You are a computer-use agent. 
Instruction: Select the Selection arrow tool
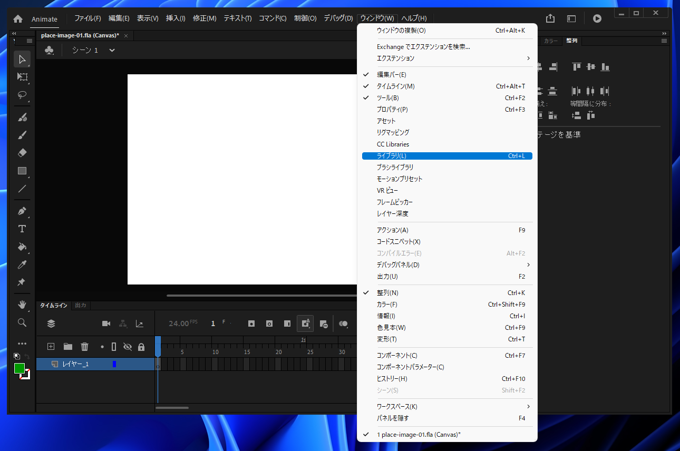point(22,59)
